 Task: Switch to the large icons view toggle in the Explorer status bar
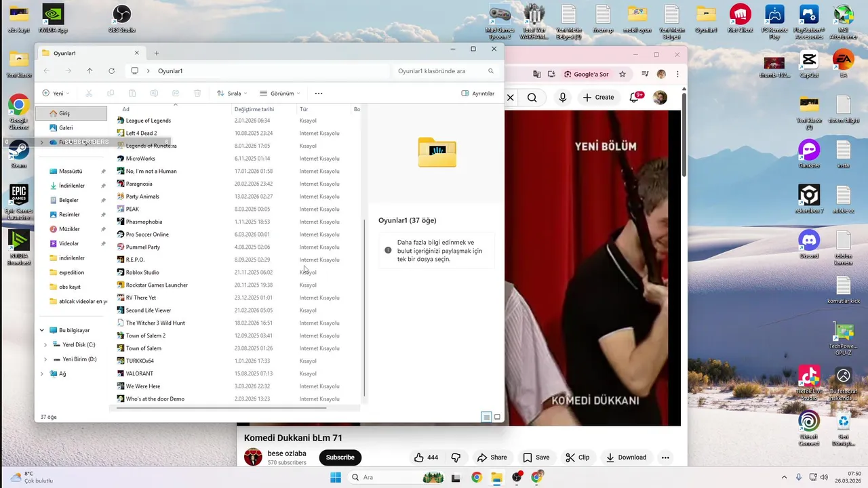[x=497, y=418]
